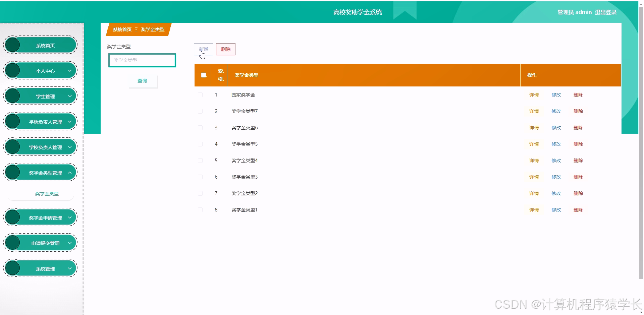Click 修改 for 奖学金类型1
The width and height of the screenshot is (644, 315).
coord(556,210)
